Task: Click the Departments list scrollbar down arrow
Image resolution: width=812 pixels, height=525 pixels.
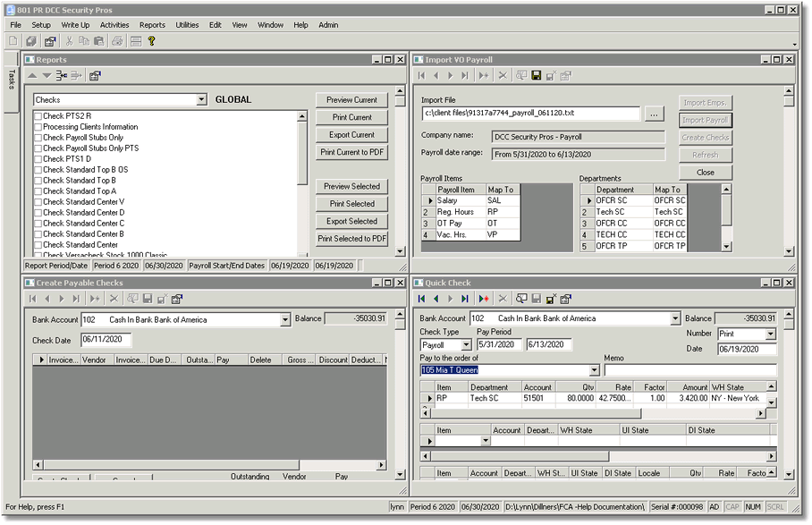Action: (x=726, y=247)
